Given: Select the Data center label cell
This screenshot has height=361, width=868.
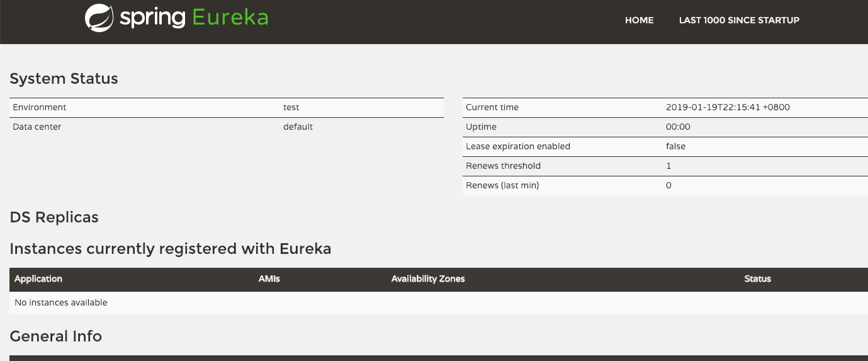Looking at the screenshot, I should (x=37, y=127).
